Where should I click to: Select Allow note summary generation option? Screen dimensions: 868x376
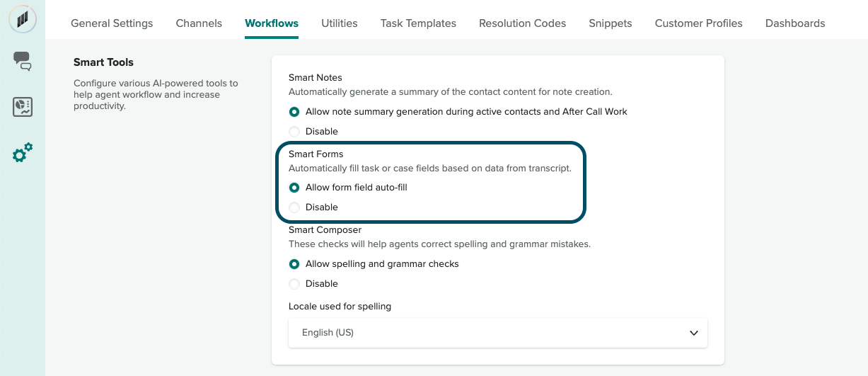click(294, 112)
